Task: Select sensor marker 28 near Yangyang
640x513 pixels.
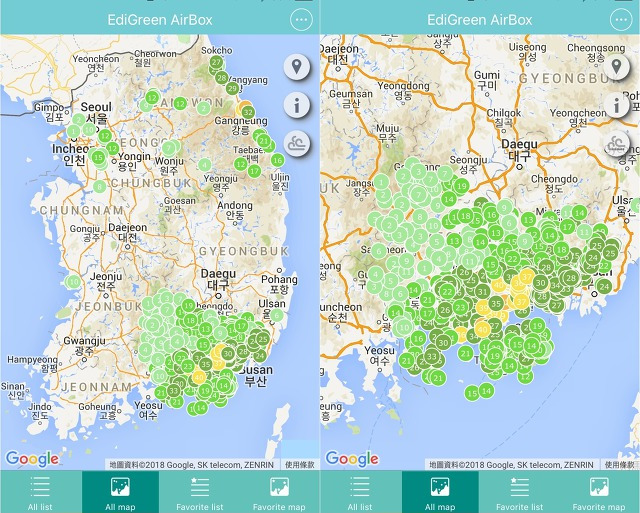Action: tap(222, 78)
